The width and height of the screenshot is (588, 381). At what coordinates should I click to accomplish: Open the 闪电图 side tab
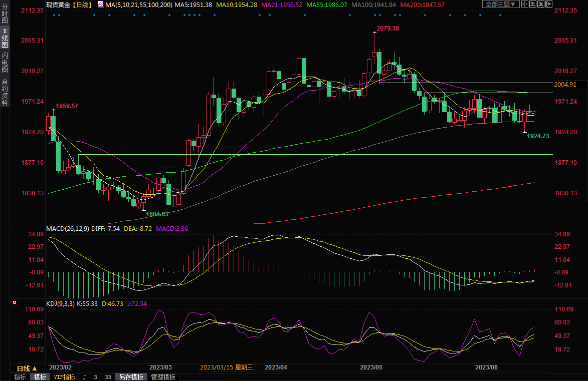tap(5, 62)
